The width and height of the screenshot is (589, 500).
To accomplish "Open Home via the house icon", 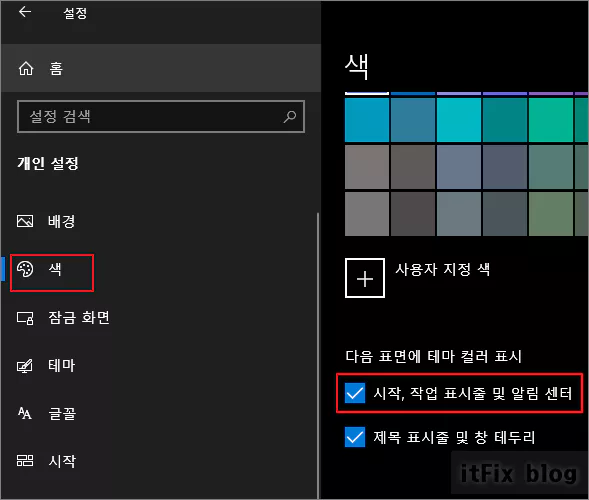I will point(26,68).
